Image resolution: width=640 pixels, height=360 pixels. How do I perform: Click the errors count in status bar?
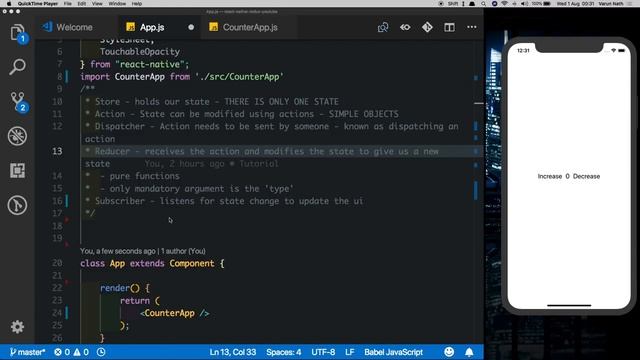coord(62,352)
